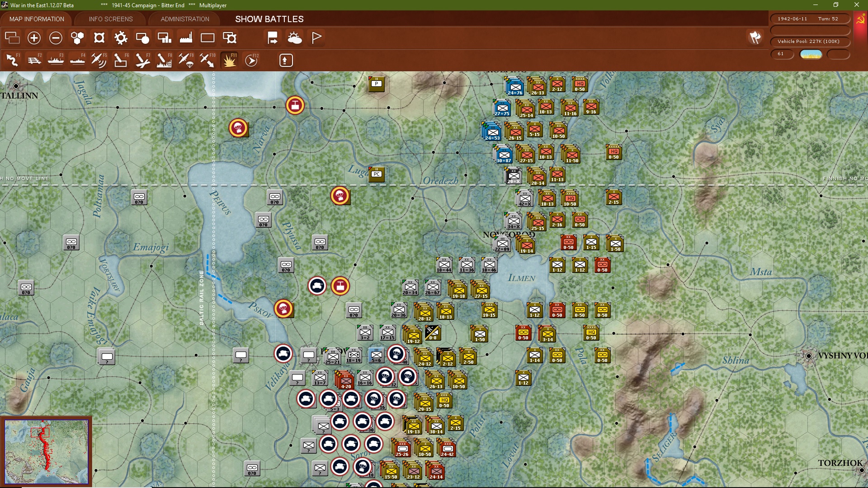Viewport: 868px width, 488px height.
Task: Select the Soviet unit labeled 3-14
Action: click(x=547, y=333)
